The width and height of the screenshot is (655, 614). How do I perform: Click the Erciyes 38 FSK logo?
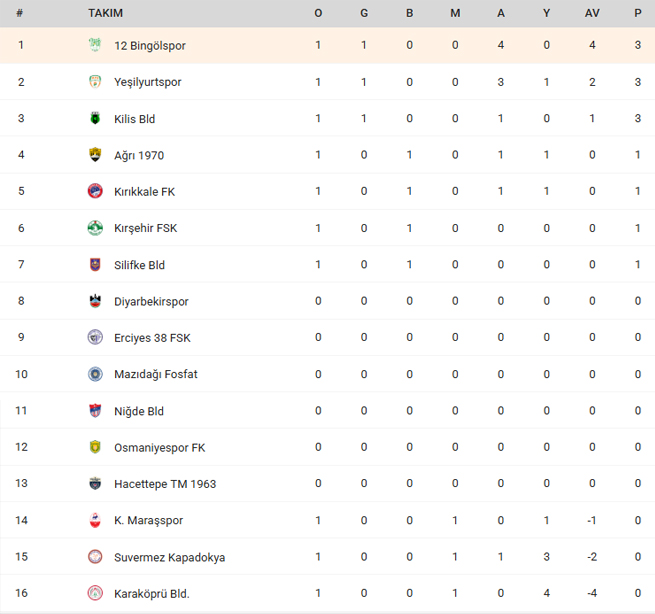pos(95,337)
